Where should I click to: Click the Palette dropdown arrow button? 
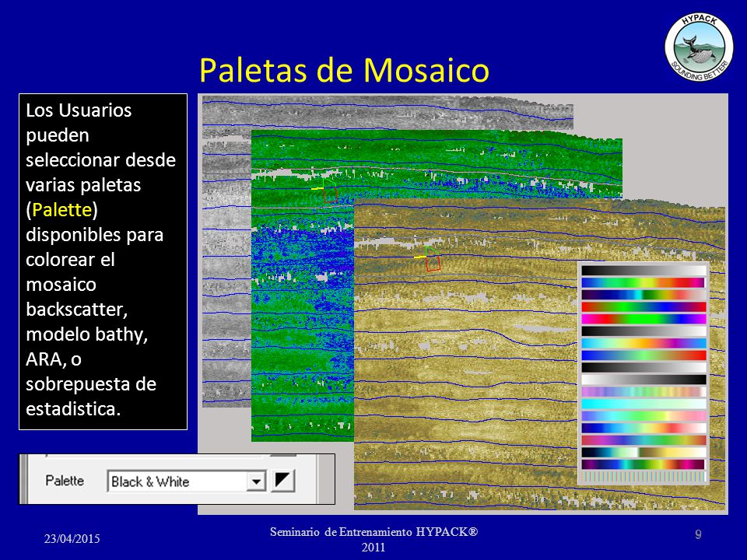(256, 481)
